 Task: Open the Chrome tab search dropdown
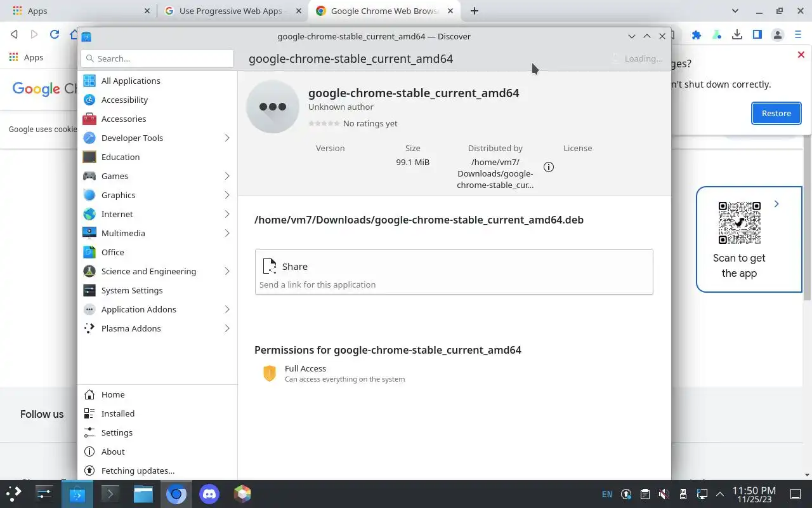pyautogui.click(x=735, y=11)
